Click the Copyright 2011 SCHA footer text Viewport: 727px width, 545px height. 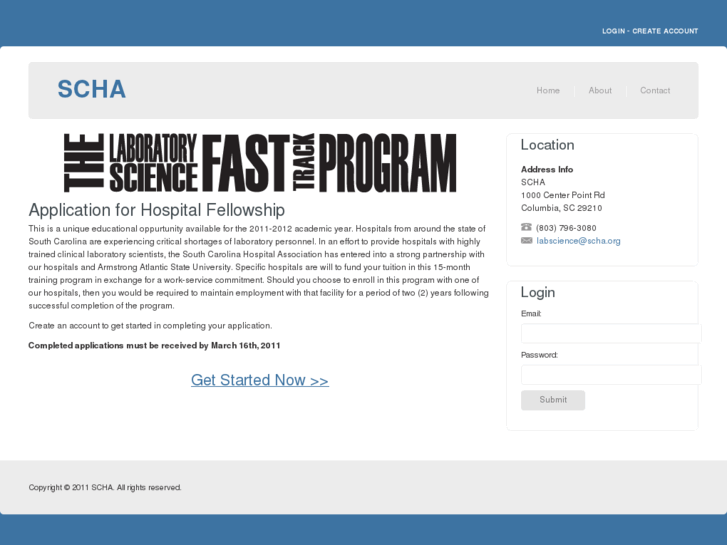click(x=105, y=487)
